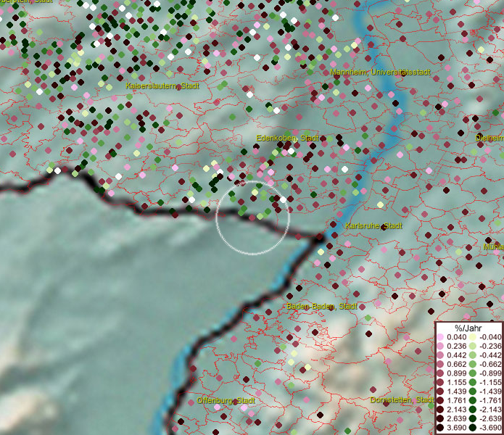Screen dimensions: 504x435
Task: Pick the light green -0.442 legend swatch
Action: 473,355
